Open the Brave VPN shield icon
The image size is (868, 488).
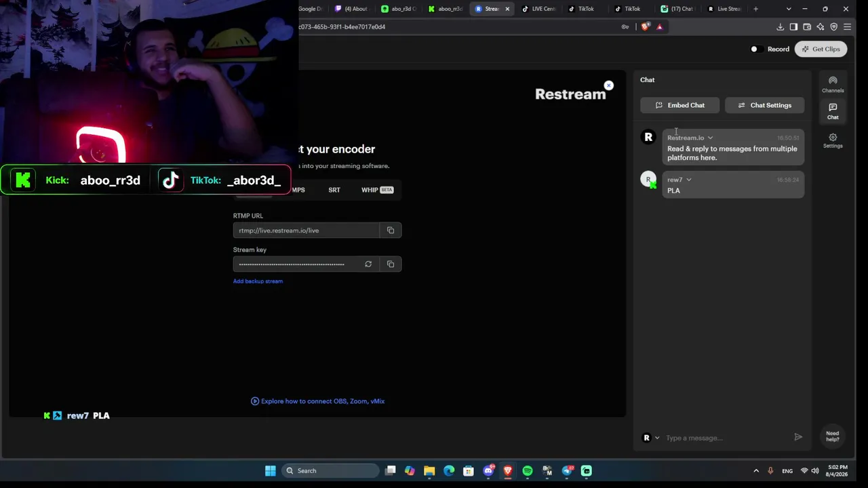click(834, 26)
